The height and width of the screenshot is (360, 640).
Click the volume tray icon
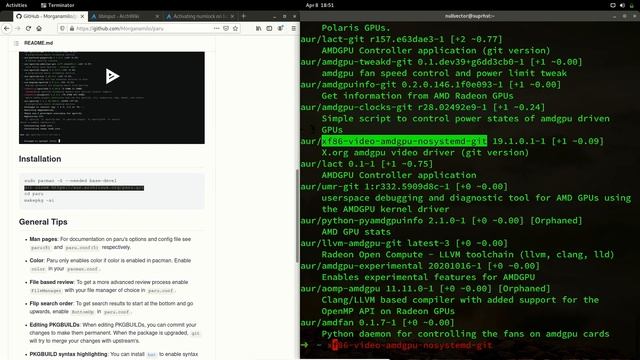click(622, 5)
